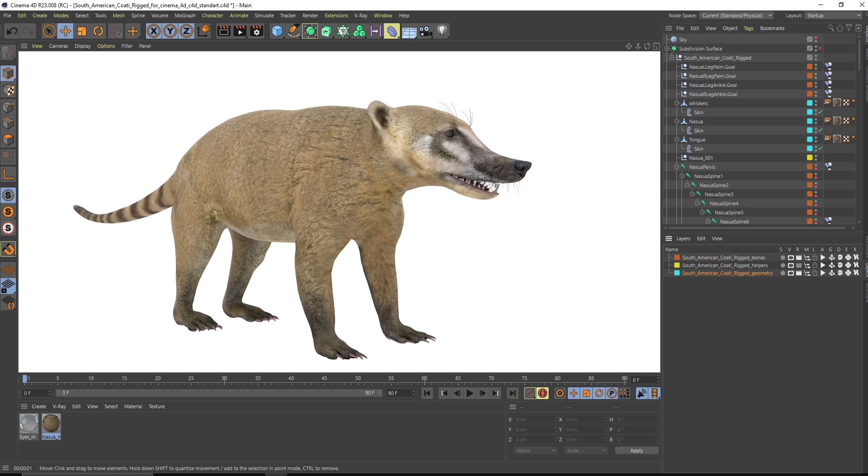The width and height of the screenshot is (868, 476).
Task: Switch to Model mode icon
Action: [8, 73]
